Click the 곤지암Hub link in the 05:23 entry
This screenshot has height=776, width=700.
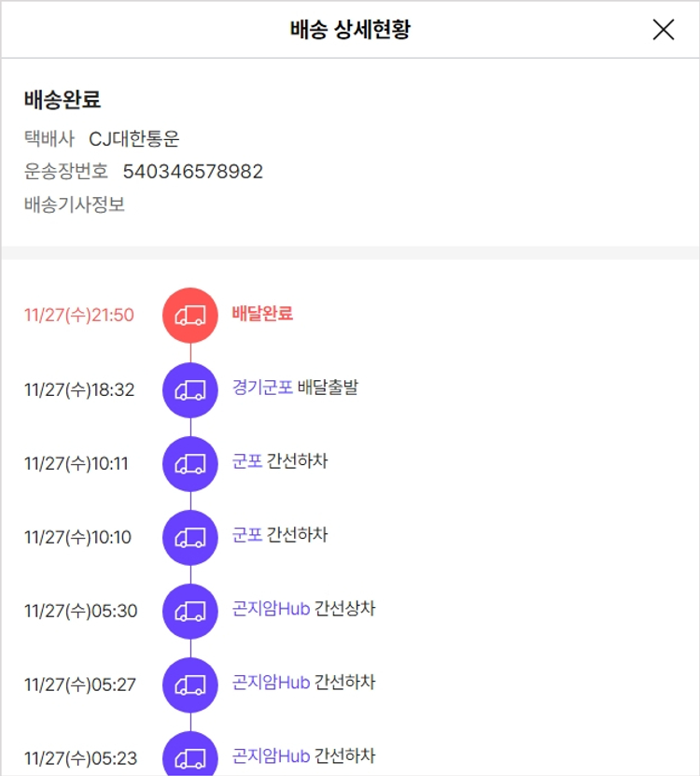point(271,756)
